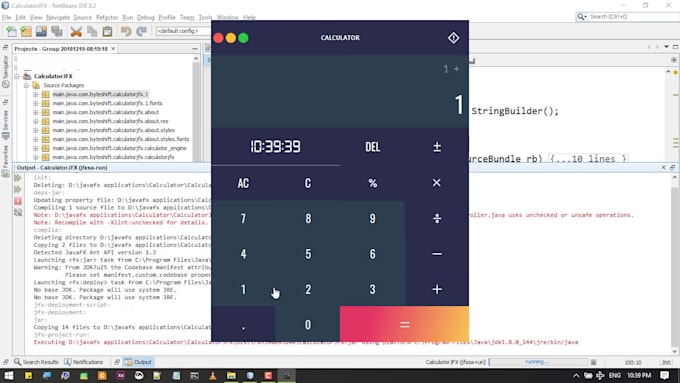Select the main.java.com.byteshift.calculatorjfx.1 package

(x=100, y=94)
